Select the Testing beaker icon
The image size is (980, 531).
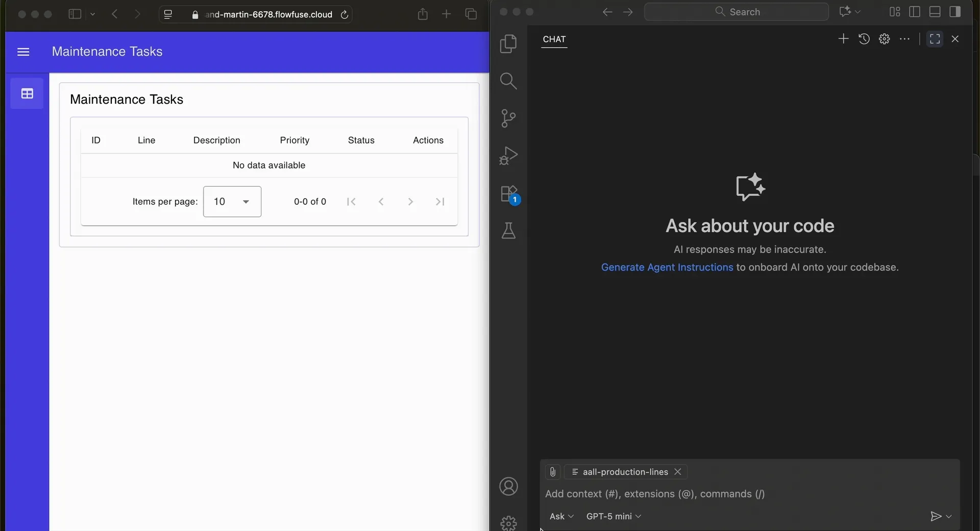[508, 231]
